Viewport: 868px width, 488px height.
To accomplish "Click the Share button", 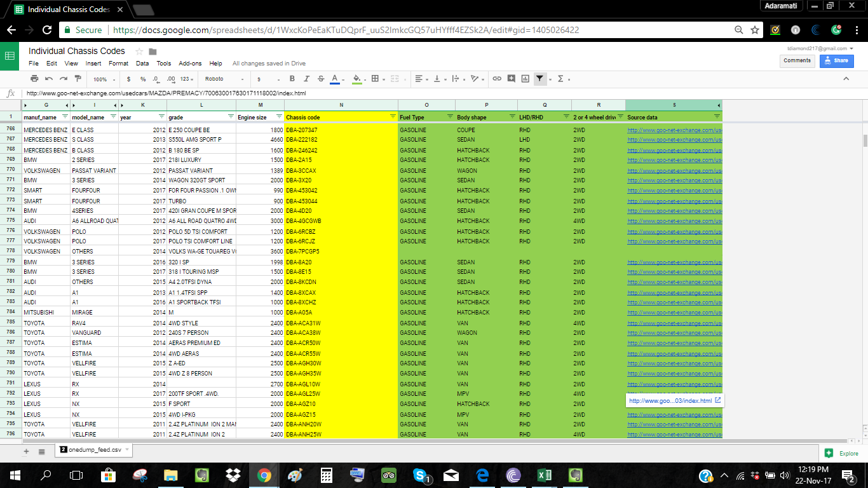I will (x=836, y=61).
